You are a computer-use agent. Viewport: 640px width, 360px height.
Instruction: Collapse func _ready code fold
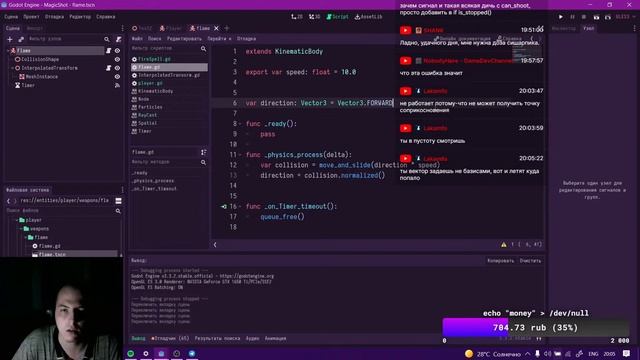[240, 124]
